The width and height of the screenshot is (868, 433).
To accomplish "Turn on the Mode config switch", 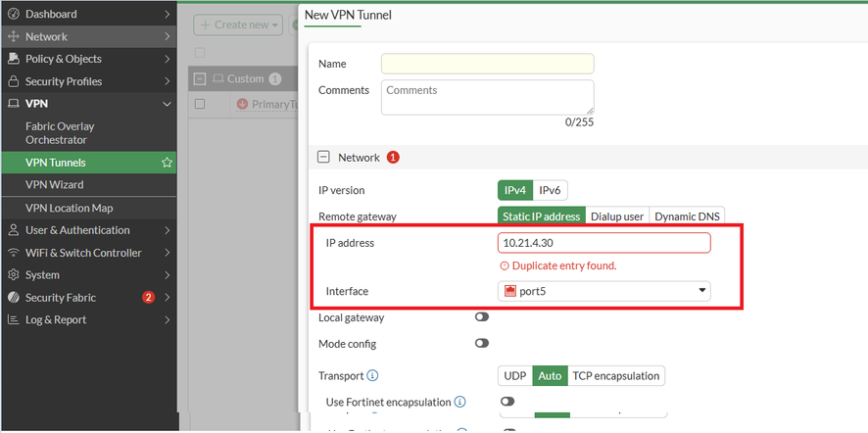I will 482,344.
